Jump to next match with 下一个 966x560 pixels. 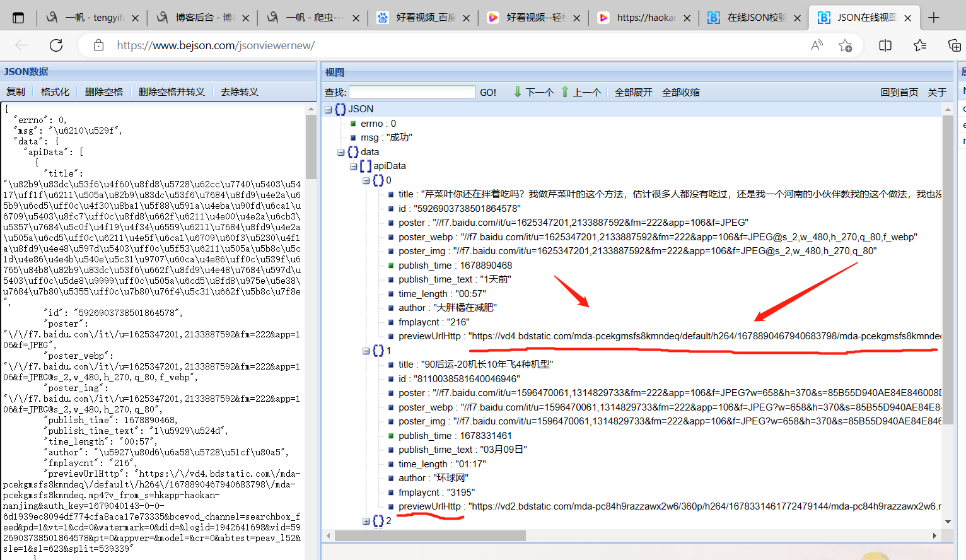(533, 92)
